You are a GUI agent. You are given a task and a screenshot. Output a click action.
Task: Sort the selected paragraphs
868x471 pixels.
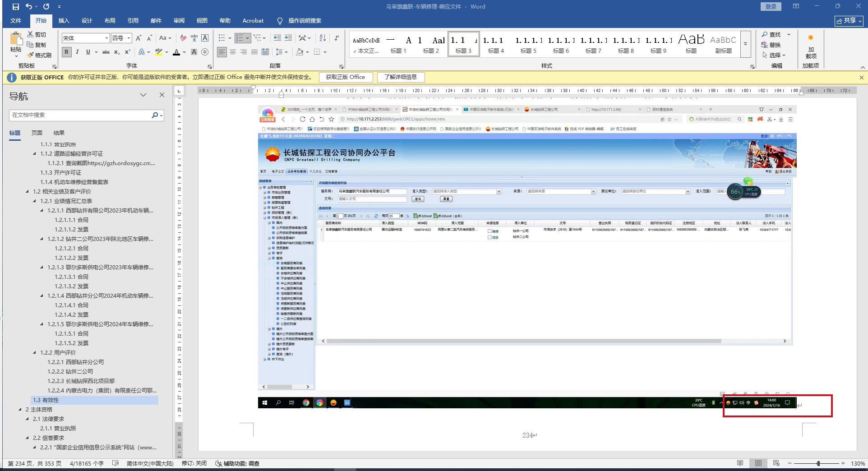[323, 38]
